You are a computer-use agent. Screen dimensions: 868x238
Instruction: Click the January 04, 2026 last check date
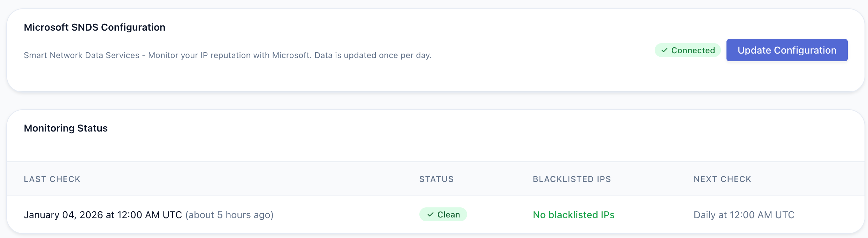tap(103, 215)
